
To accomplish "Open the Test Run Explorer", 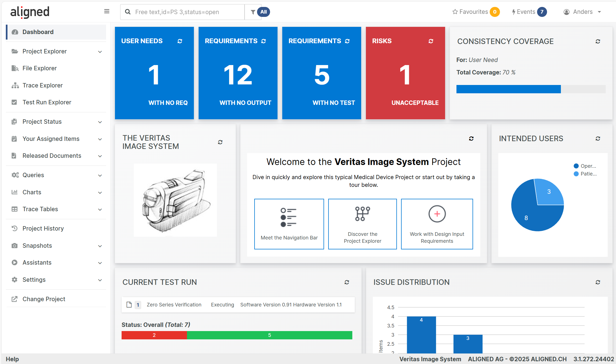I will pyautogui.click(x=47, y=102).
